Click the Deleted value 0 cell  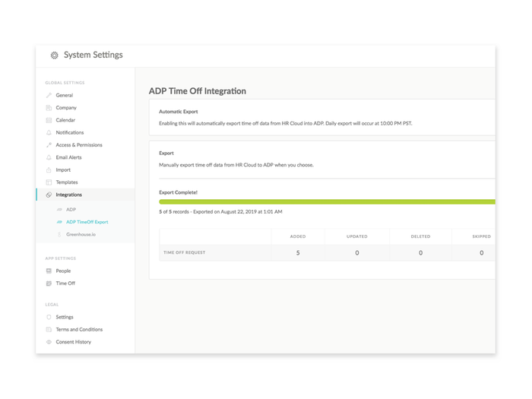point(420,253)
